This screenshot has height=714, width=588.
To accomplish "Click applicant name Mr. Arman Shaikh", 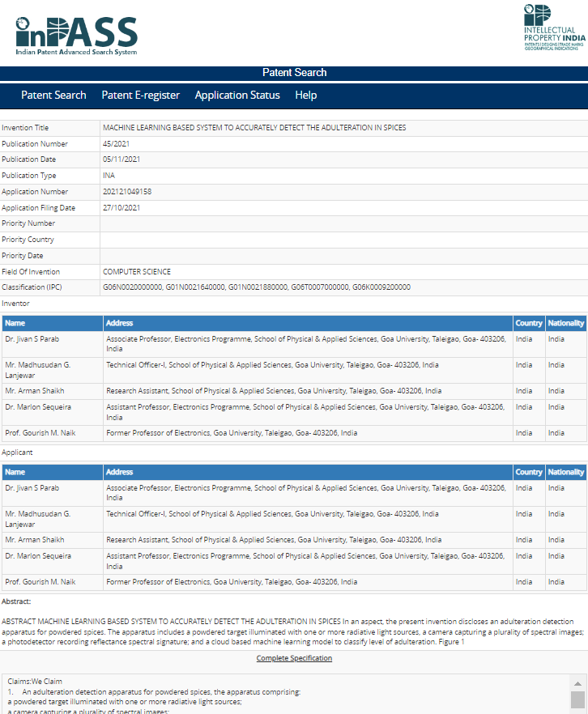I will (x=35, y=540).
